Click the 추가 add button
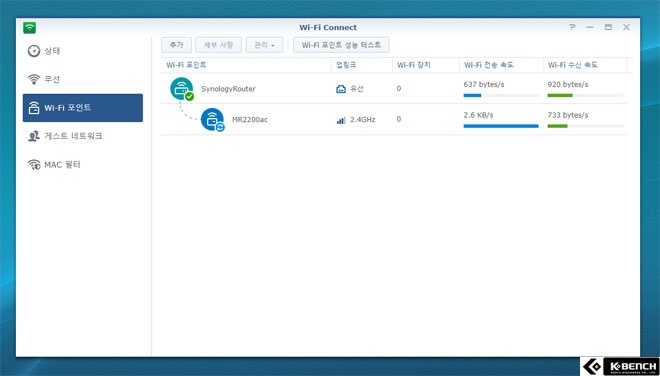Image resolution: width=660 pixels, height=376 pixels. click(x=176, y=45)
